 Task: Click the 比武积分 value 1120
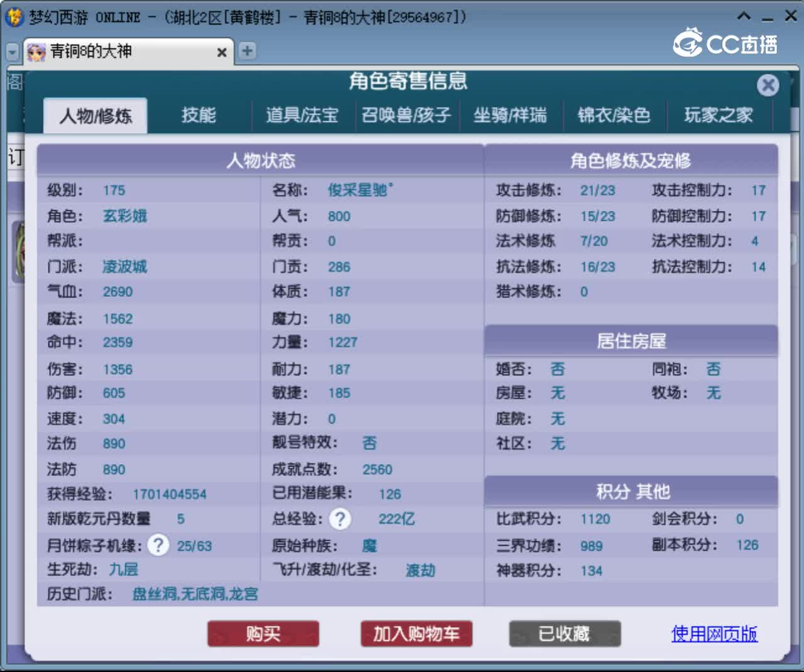pos(595,519)
